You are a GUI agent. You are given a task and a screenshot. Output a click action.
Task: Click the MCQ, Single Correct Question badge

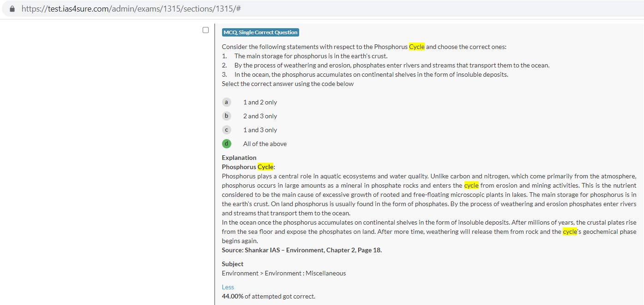coord(260,32)
